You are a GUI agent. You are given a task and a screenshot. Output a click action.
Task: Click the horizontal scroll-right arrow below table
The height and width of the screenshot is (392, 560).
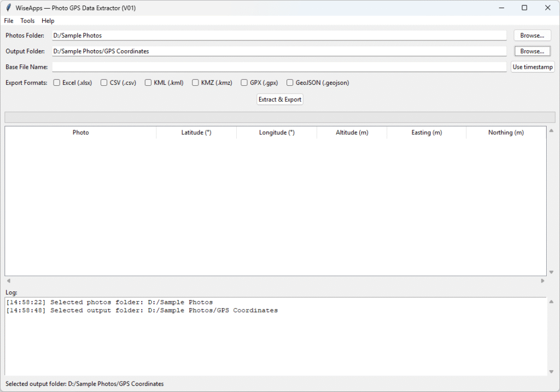(542, 280)
